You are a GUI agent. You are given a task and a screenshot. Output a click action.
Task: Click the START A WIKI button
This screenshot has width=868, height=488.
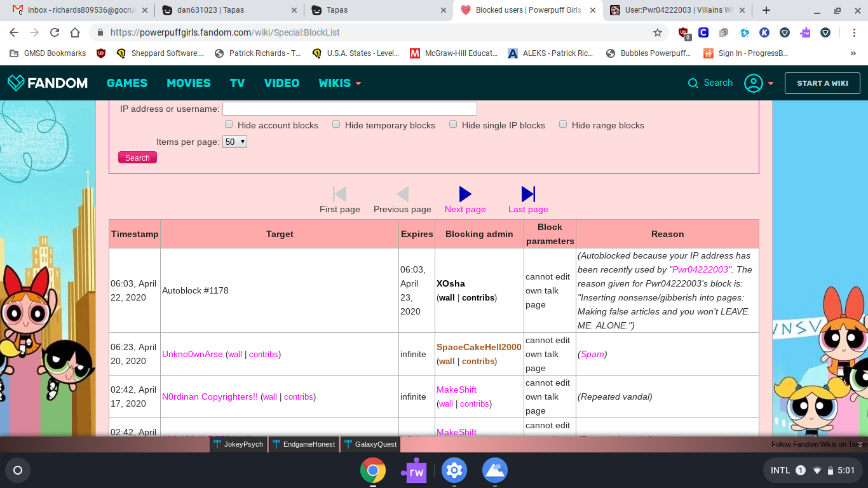point(822,83)
